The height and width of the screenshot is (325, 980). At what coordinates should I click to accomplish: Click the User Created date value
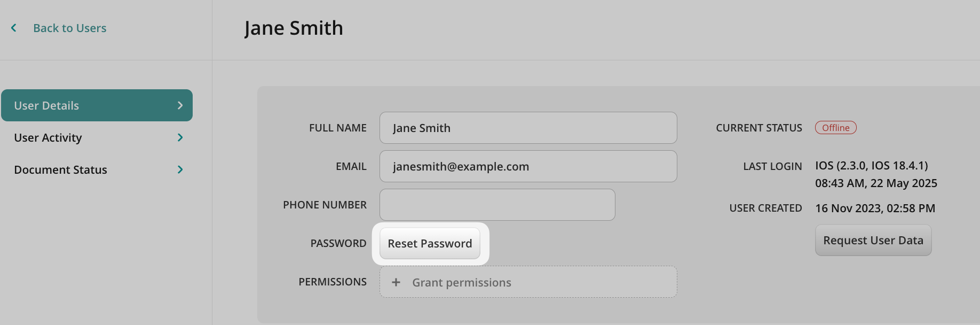(x=875, y=208)
